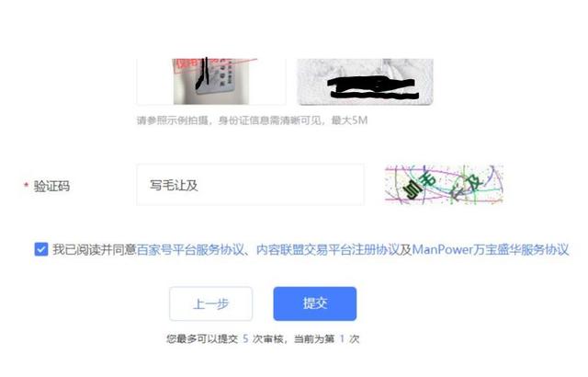Click the black redaction on right photo
The width and height of the screenshot is (588, 377).
coord(373,87)
